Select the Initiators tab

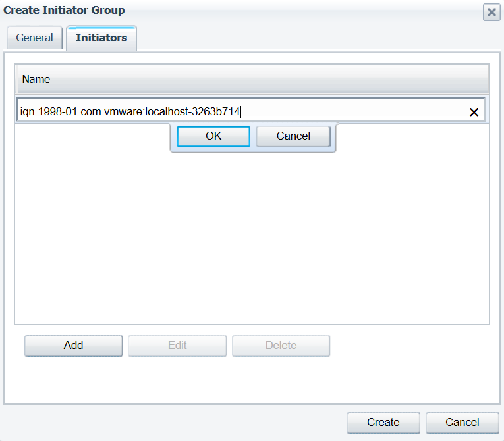(x=101, y=38)
